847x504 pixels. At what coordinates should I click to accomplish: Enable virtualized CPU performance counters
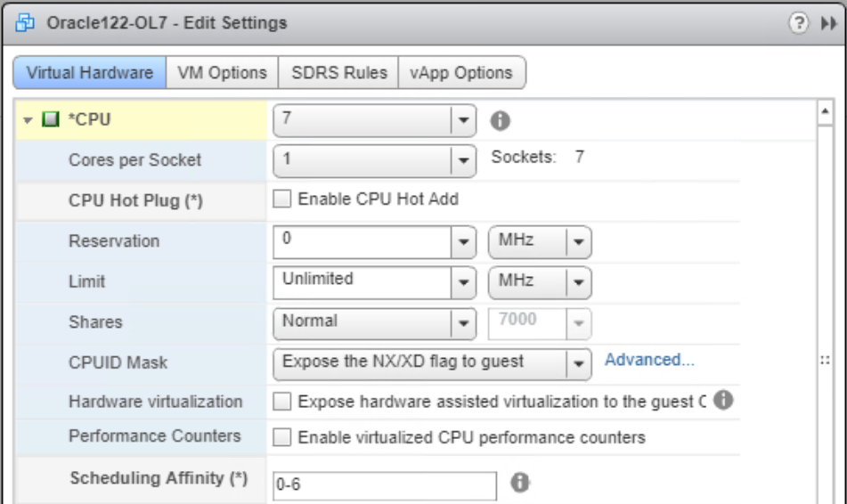(x=282, y=437)
